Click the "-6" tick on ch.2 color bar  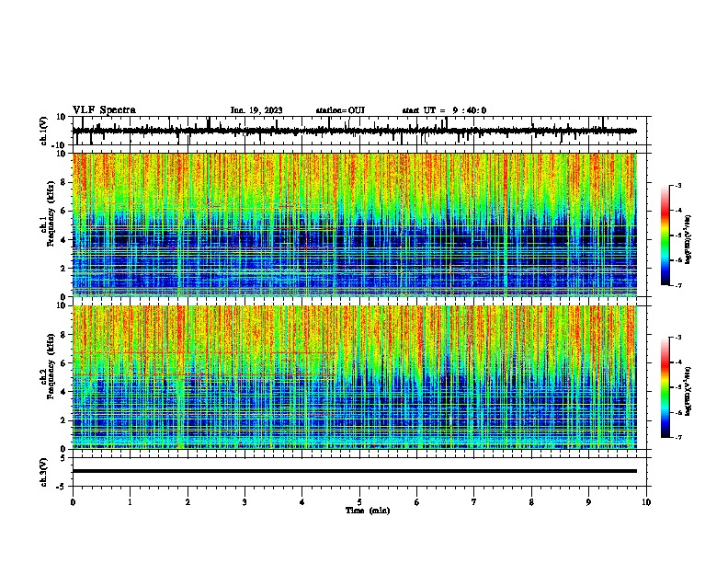(x=677, y=412)
